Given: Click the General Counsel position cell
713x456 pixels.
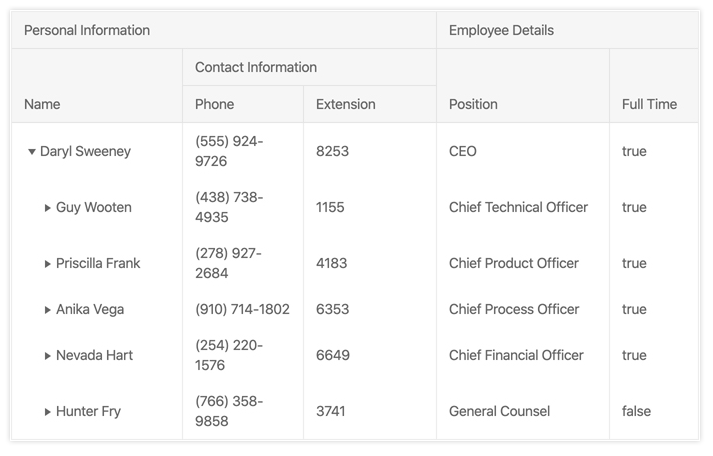Looking at the screenshot, I should (523, 411).
